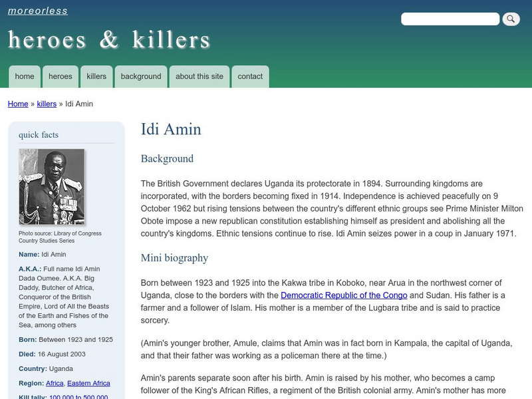Open the Africa region link
The width and height of the screenshot is (532, 399).
point(55,382)
